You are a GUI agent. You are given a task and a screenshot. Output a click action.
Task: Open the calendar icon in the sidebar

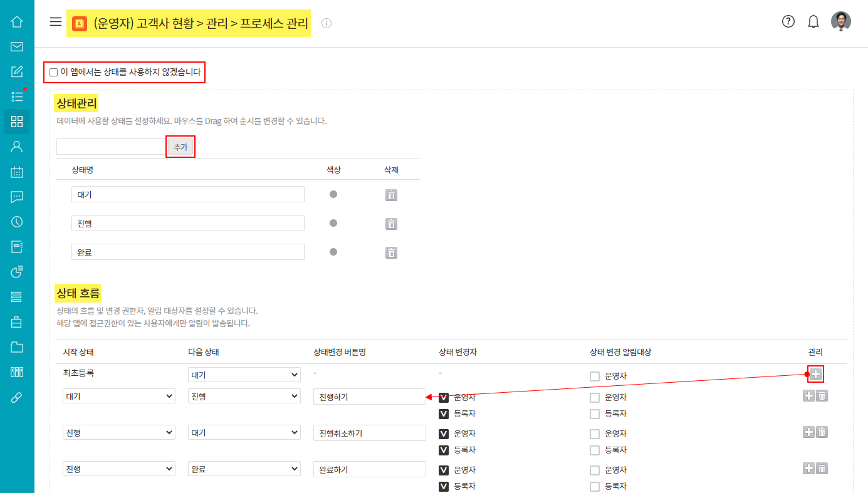pos(17,172)
